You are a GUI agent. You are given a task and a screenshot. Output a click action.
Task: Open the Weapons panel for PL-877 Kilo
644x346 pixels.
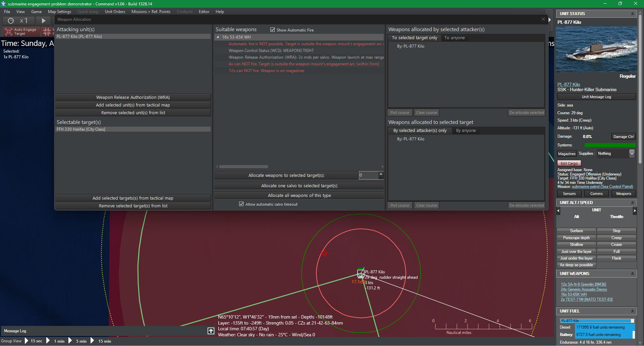click(623, 194)
